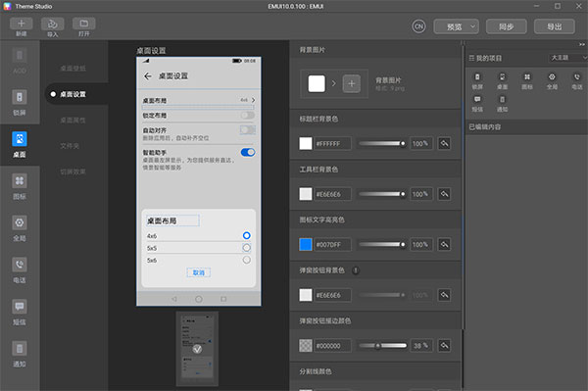Open 切屏效果 sub-menu item

(73, 171)
